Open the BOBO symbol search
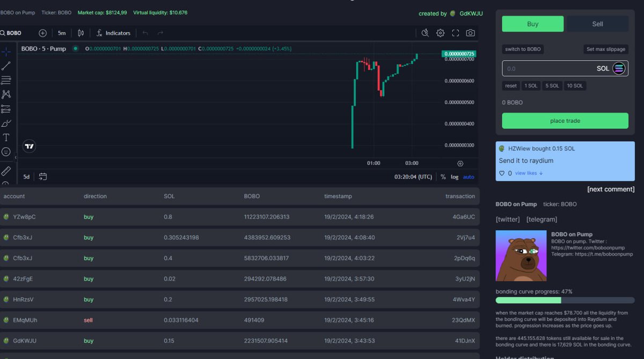Viewport: 644px width, 359px height. click(x=12, y=33)
